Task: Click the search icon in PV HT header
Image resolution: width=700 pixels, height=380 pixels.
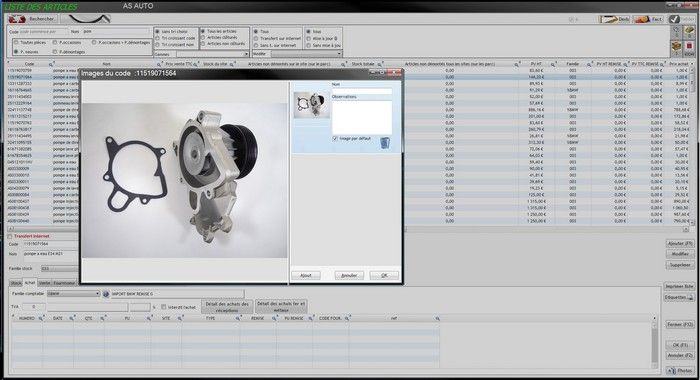Action: click(552, 64)
